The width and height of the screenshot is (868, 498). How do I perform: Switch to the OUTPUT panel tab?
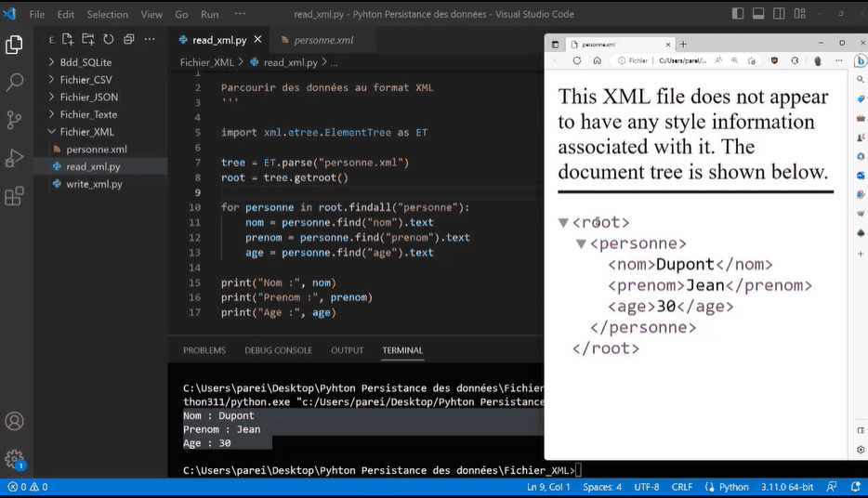347,350
